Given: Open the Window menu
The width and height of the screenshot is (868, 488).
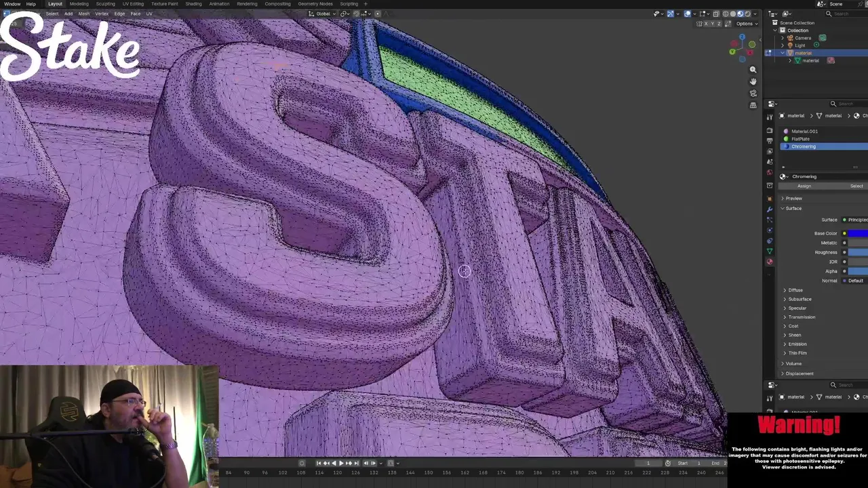Looking at the screenshot, I should (x=12, y=4).
